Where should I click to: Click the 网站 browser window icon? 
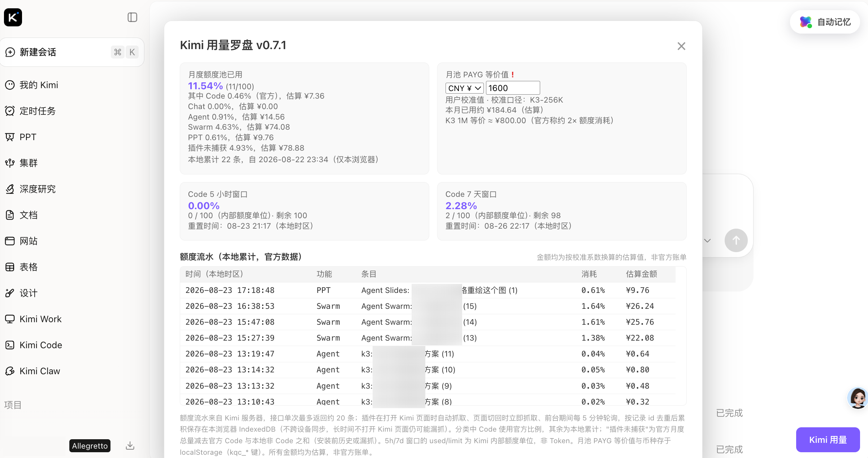10,241
